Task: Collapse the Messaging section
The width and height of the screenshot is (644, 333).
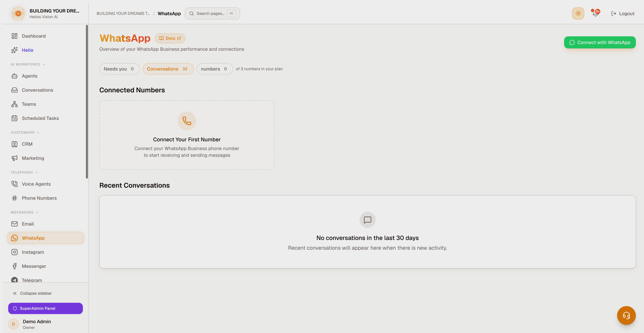Action: 24,212
